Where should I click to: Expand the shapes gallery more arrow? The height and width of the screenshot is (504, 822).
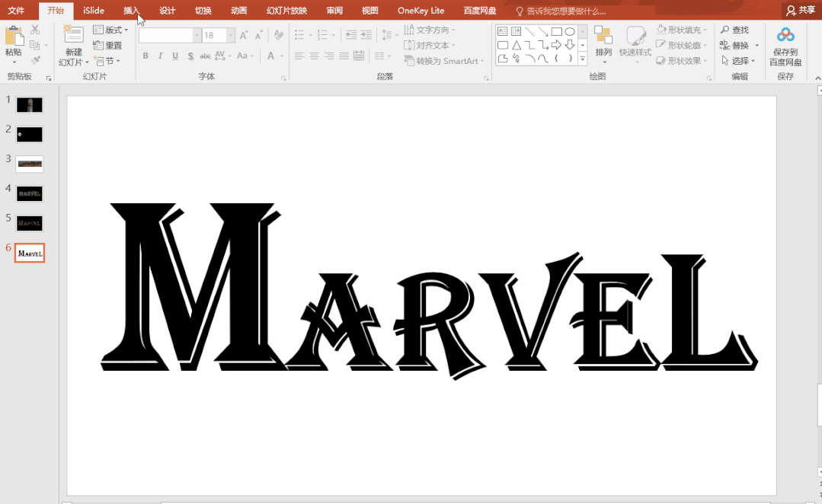pyautogui.click(x=582, y=59)
